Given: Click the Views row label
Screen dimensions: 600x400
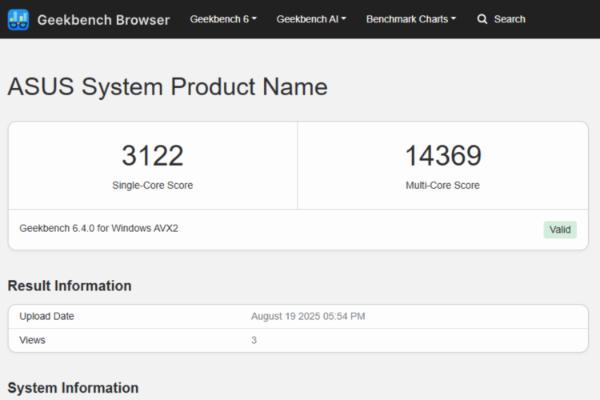Looking at the screenshot, I should coord(33,340).
